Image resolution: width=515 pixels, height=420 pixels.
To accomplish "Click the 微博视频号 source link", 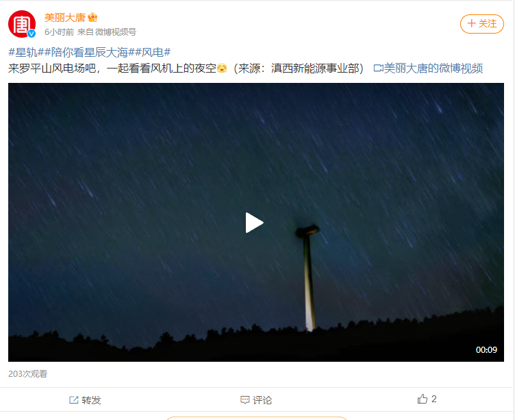I will [x=115, y=32].
